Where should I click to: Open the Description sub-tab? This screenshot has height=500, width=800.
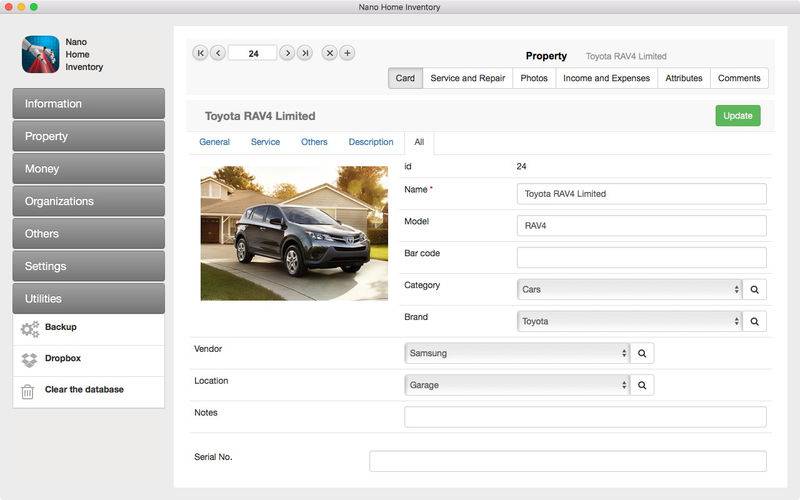pyautogui.click(x=371, y=142)
